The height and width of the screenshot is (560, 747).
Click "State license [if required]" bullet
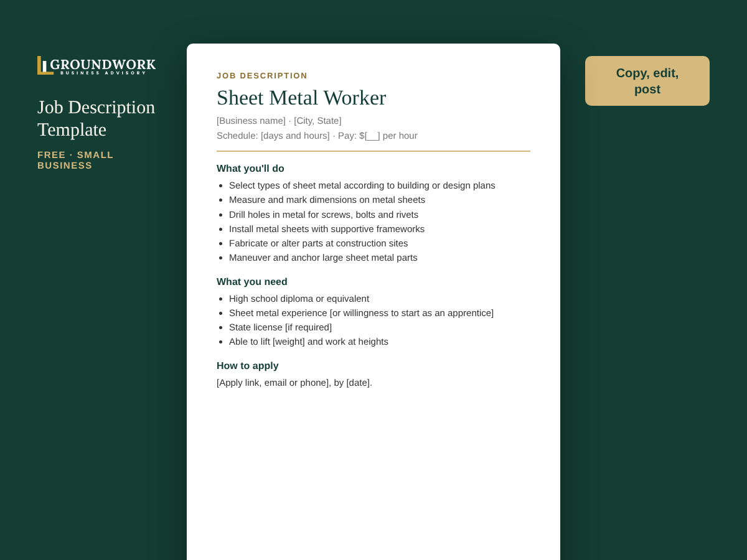280,327
